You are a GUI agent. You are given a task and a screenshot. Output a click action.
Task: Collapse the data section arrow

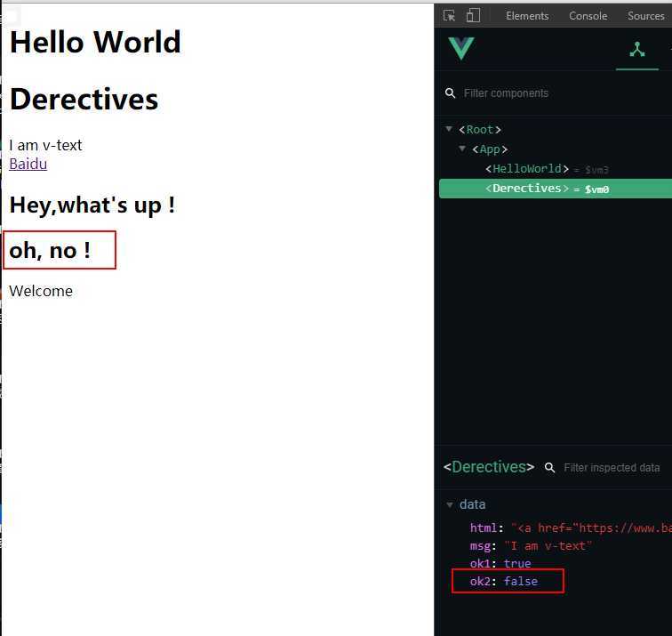point(450,505)
